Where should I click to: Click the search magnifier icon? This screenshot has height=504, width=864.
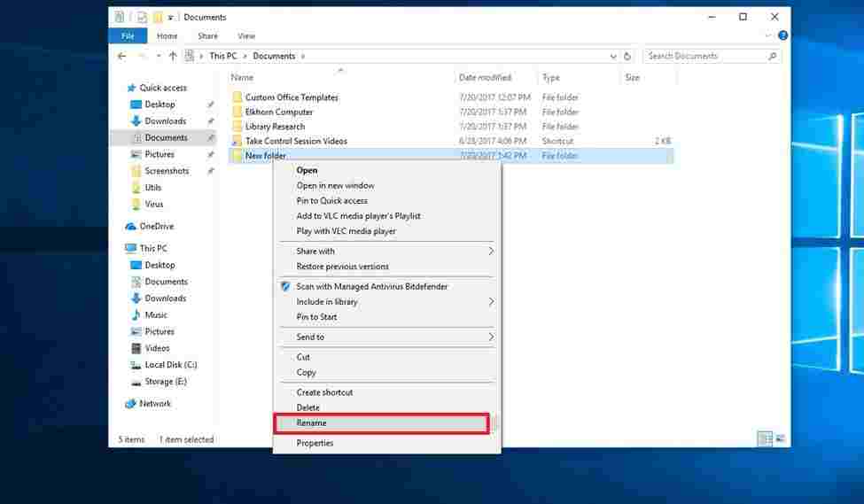(773, 56)
